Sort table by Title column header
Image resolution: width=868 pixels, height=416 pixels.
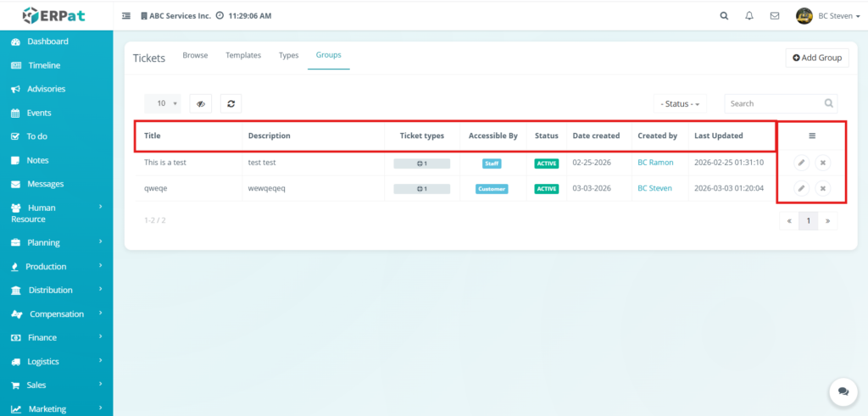click(153, 136)
